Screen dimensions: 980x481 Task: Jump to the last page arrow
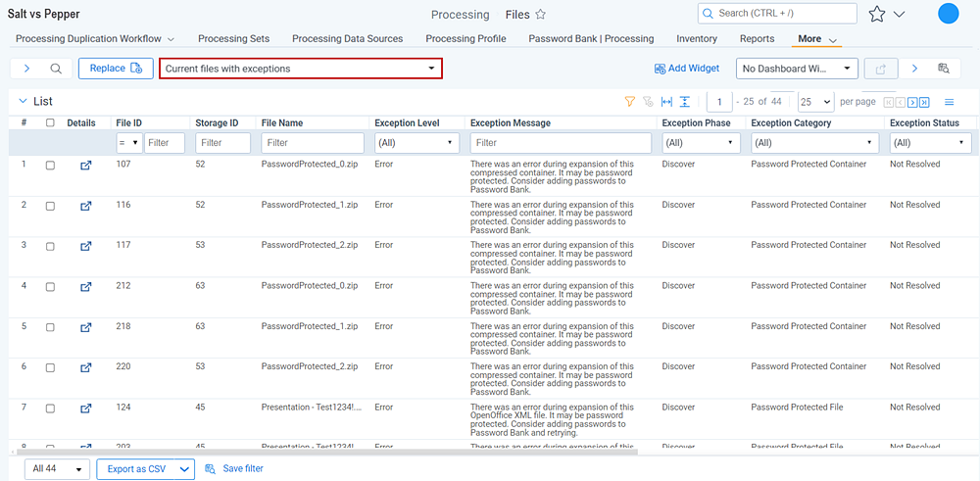click(924, 103)
